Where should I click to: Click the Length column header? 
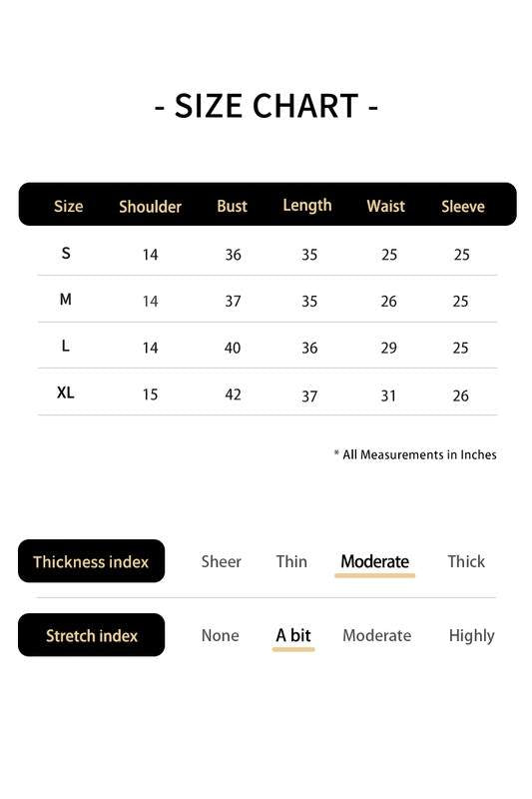coord(307,206)
